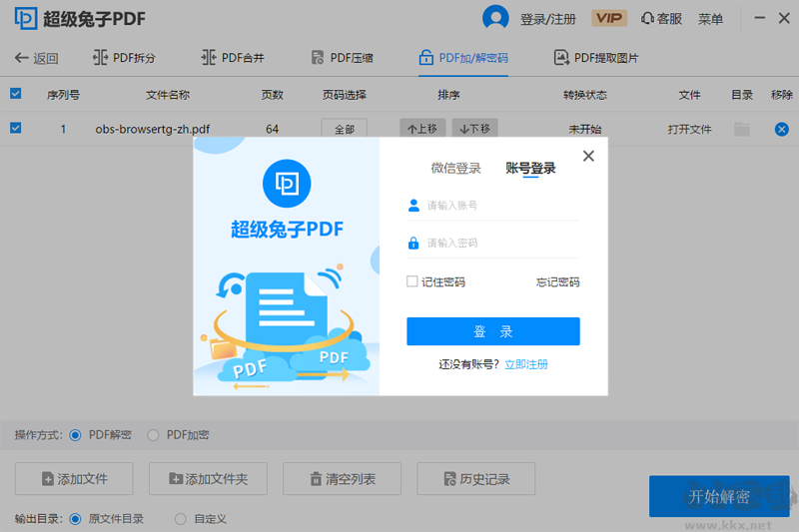Select 自定义 output radio button

tap(181, 519)
